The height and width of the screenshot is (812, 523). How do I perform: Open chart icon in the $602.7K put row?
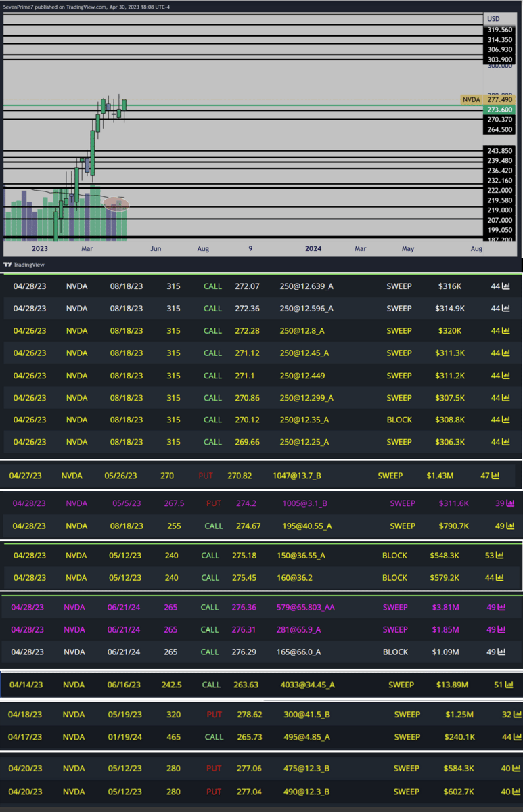pos(516,790)
